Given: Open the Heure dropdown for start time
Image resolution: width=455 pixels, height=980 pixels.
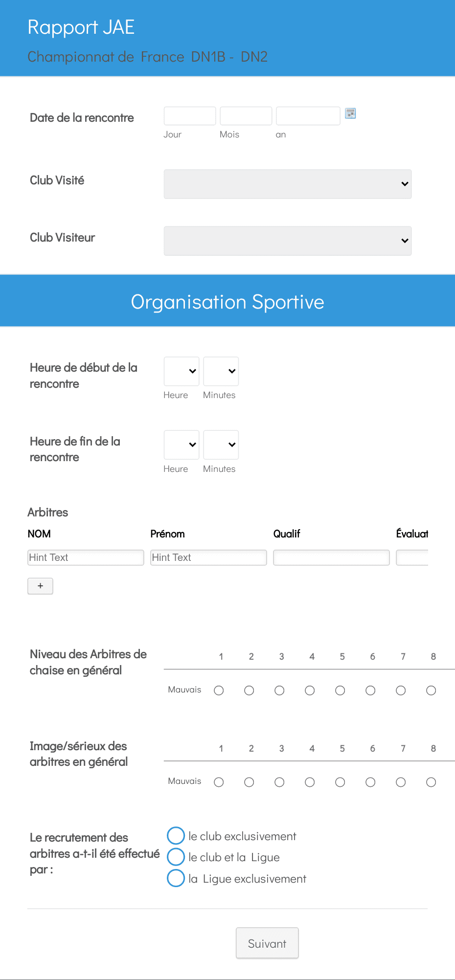Looking at the screenshot, I should click(x=181, y=371).
